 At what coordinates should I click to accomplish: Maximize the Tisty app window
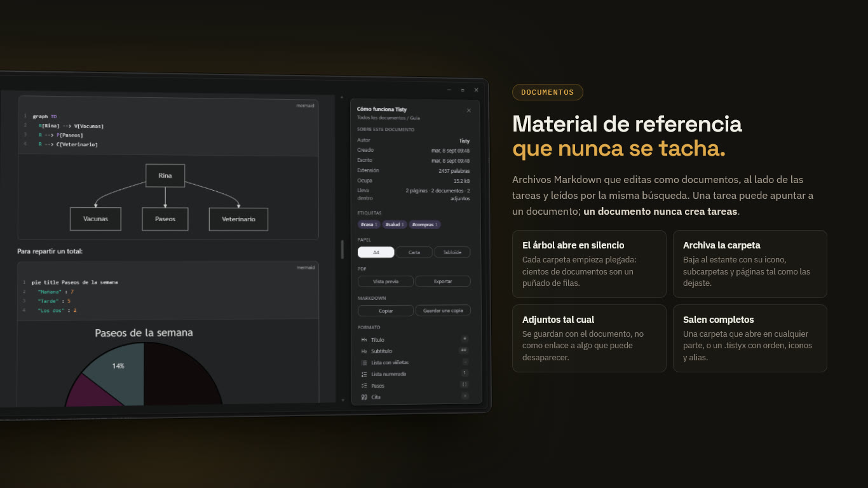coord(463,90)
